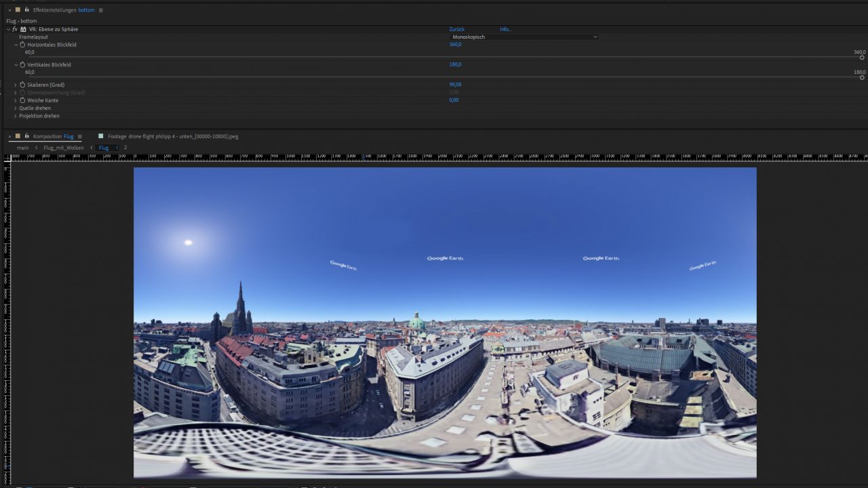Open the Komposition Flug panel menu

click(79, 136)
